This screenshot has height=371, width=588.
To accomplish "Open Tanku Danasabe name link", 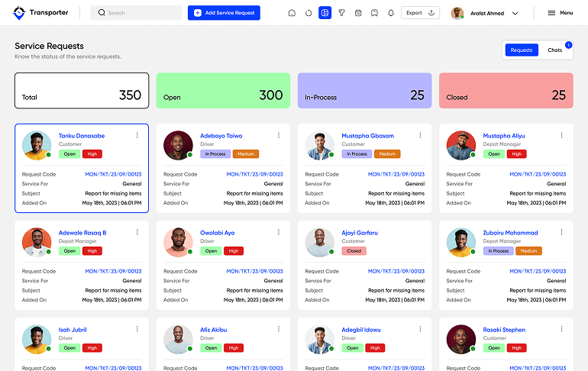I will coord(82,136).
